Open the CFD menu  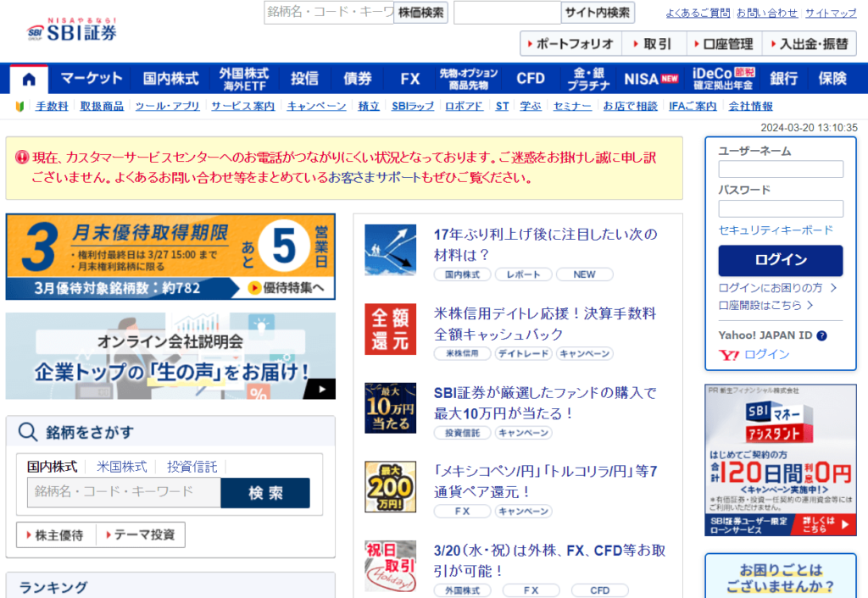click(531, 79)
